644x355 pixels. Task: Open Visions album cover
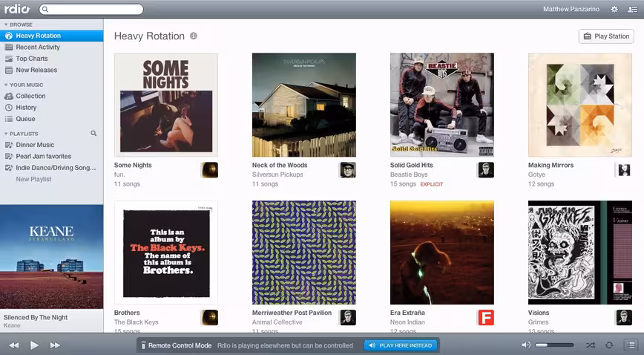[x=580, y=253]
